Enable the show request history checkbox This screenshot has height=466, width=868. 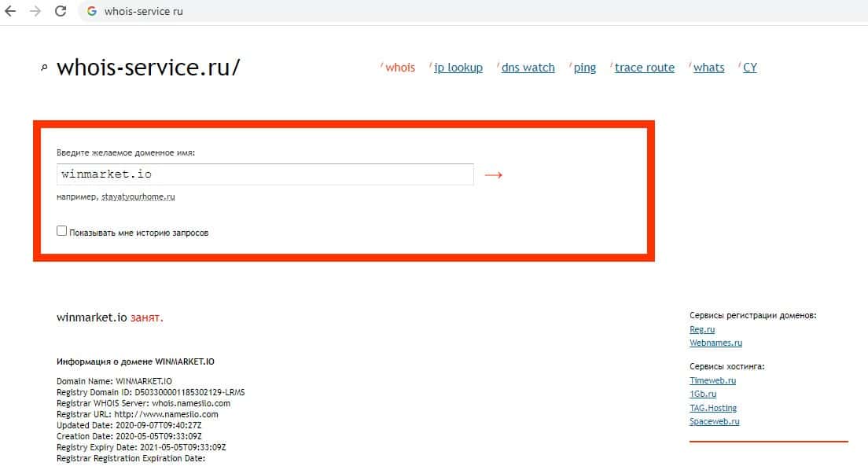[x=61, y=231]
